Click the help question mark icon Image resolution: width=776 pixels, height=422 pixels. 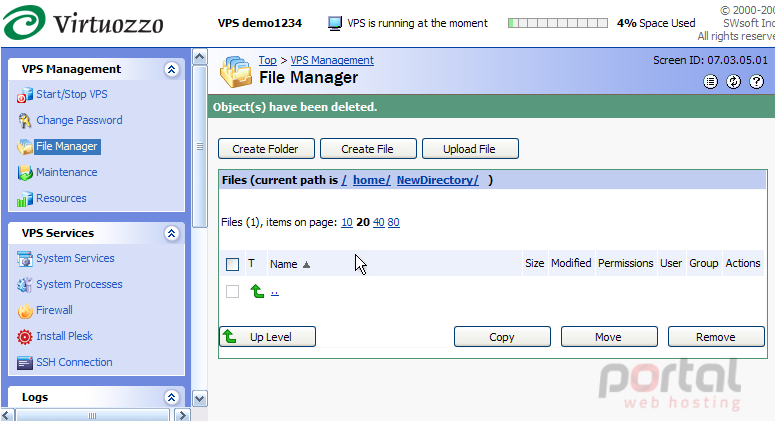(756, 82)
